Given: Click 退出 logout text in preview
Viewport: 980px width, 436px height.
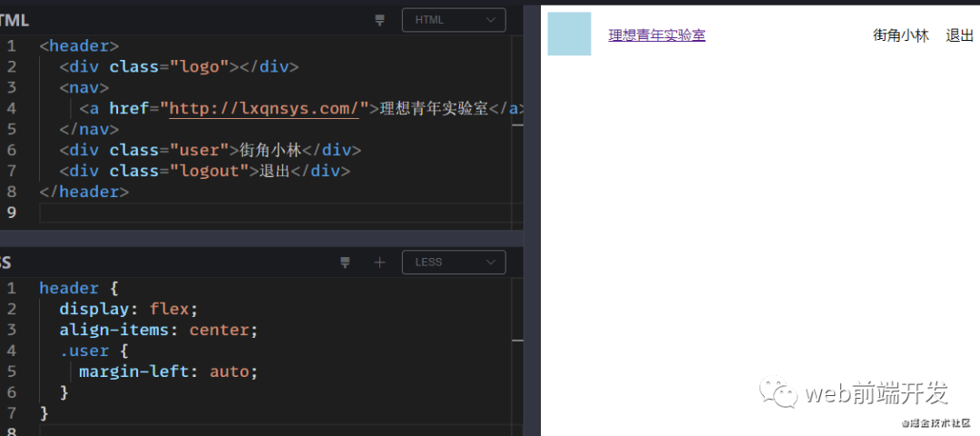Looking at the screenshot, I should tap(959, 35).
